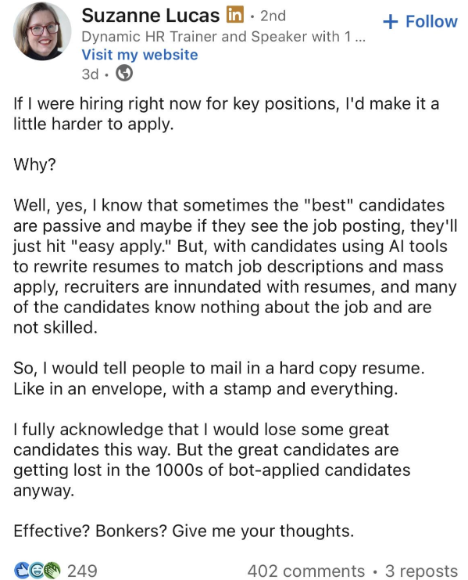The width and height of the screenshot is (468, 580).
Task: Click the globe public visibility icon
Action: [124, 73]
